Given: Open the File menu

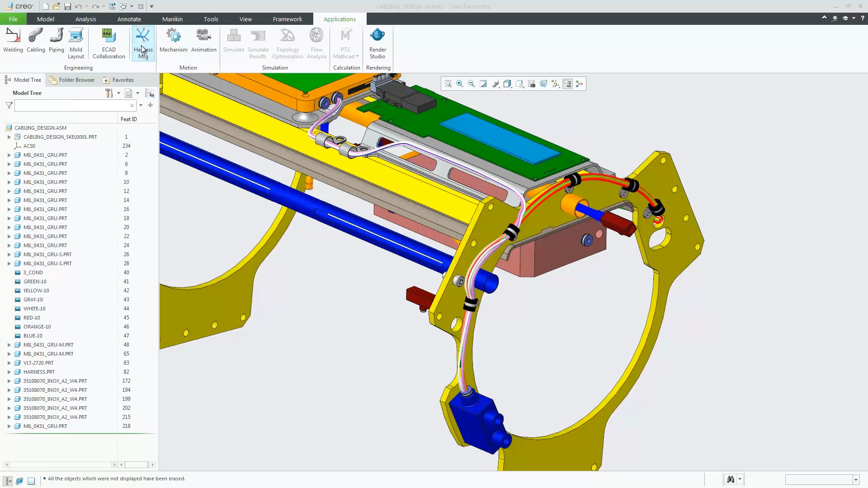Looking at the screenshot, I should pyautogui.click(x=13, y=19).
